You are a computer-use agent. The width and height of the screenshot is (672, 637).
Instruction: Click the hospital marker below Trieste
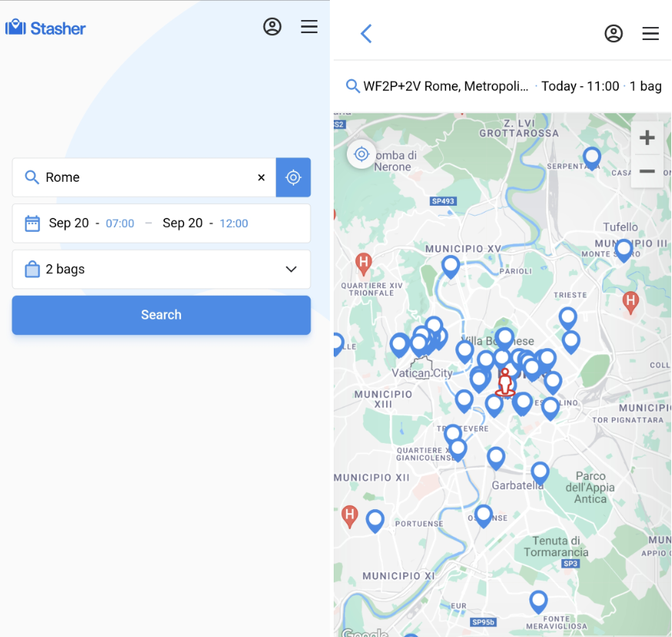630,303
